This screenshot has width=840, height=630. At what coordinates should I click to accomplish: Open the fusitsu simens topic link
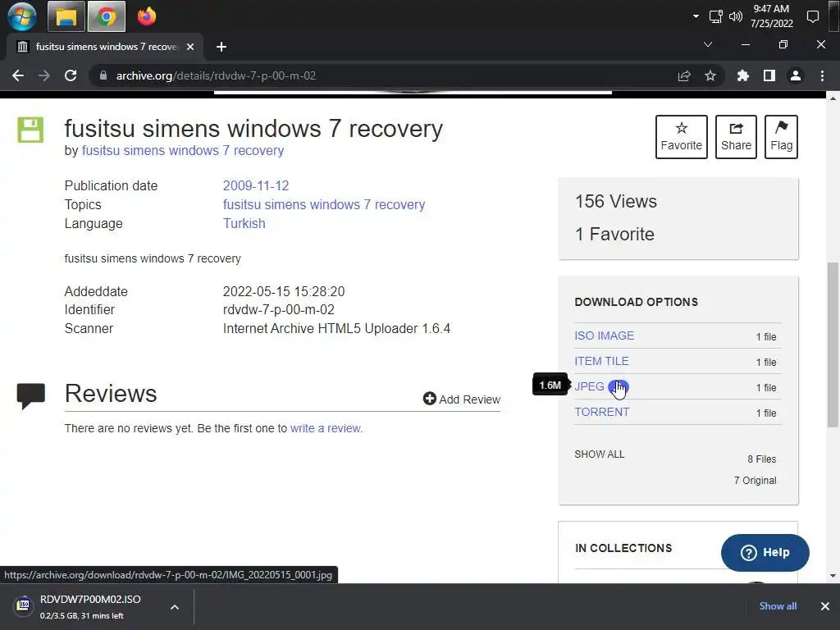(x=323, y=204)
